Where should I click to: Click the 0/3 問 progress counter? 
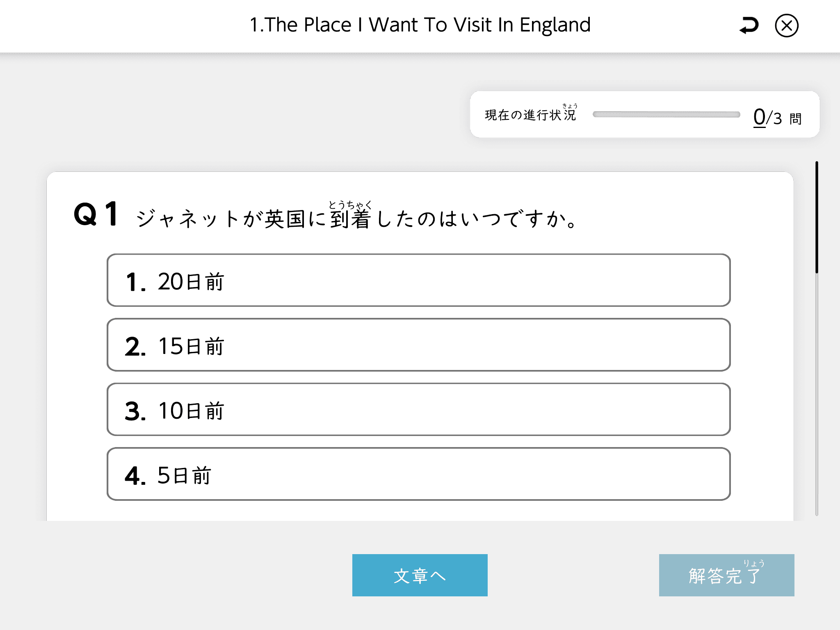(777, 118)
